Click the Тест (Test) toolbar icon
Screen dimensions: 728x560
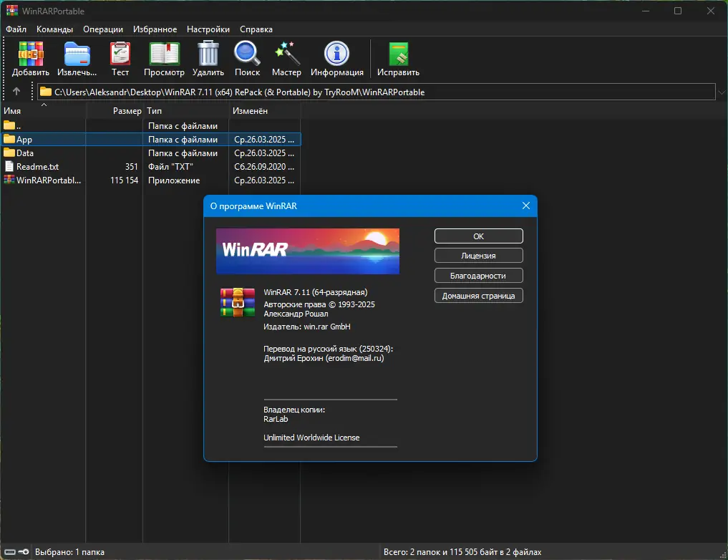[x=120, y=54]
